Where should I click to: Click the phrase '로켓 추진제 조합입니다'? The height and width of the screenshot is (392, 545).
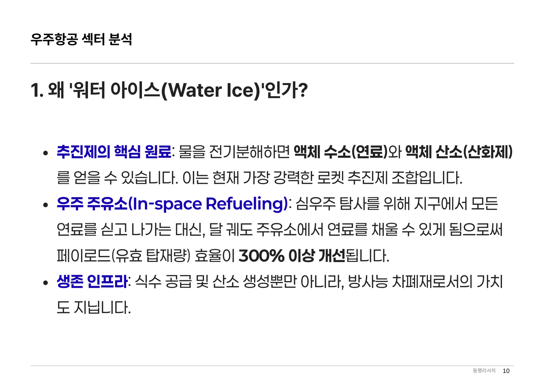coord(390,178)
